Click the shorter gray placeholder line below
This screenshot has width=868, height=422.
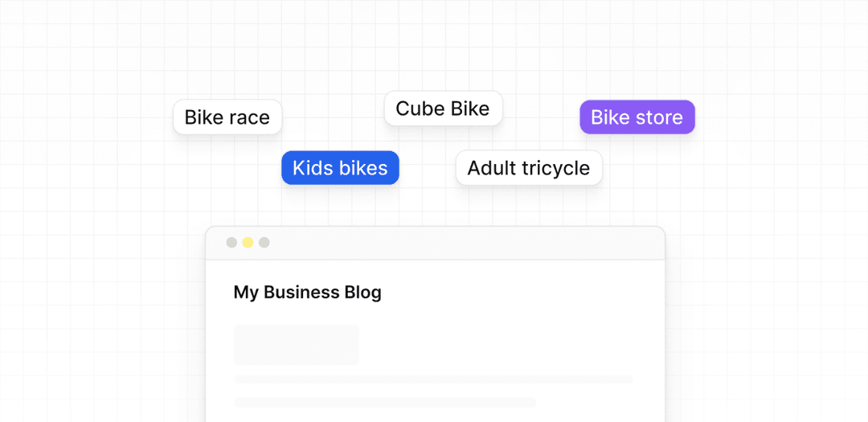[x=384, y=401]
